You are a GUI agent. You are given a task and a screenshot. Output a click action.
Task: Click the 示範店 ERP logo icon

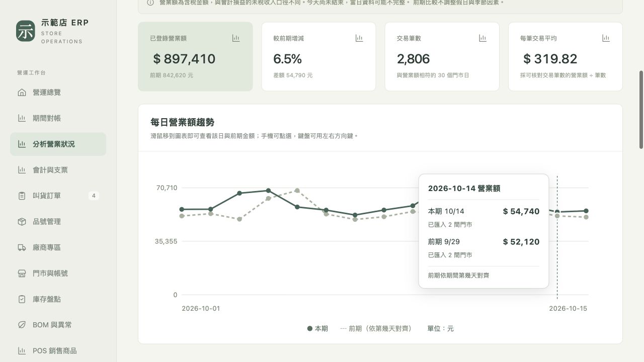coord(26,31)
